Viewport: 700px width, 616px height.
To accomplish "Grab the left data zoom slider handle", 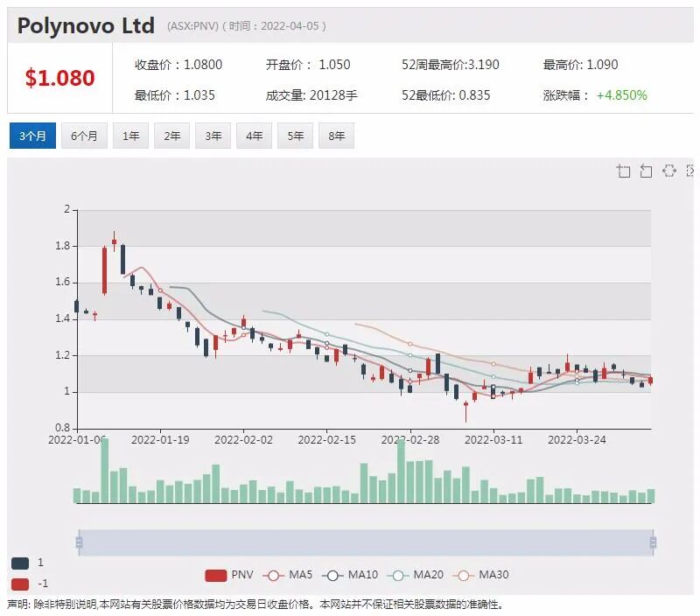I will coord(79,542).
